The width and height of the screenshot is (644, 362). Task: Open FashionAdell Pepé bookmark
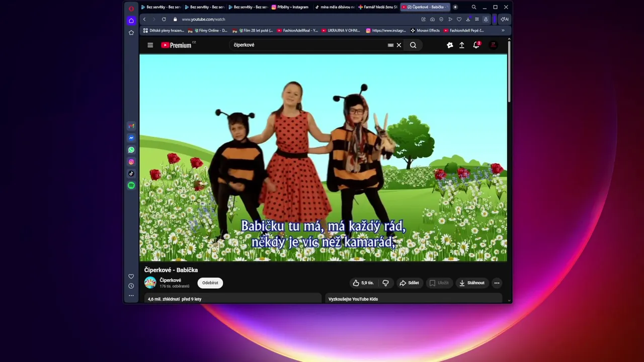pos(464,30)
